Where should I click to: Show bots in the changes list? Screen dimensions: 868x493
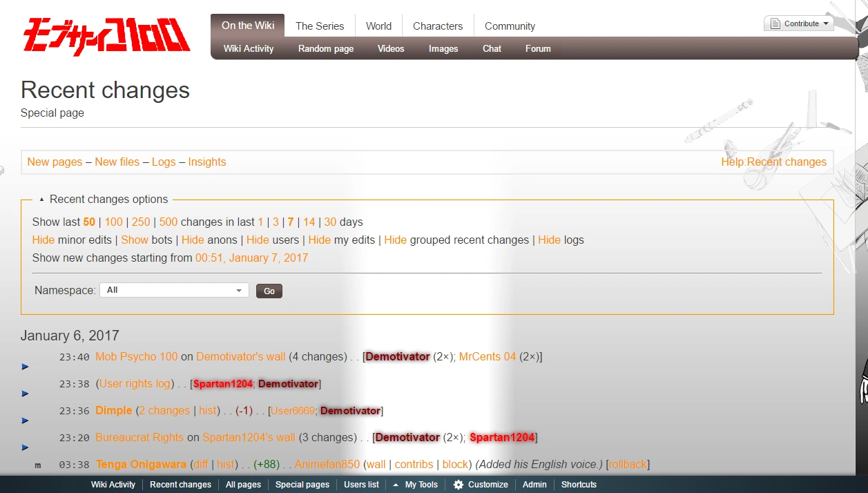(x=135, y=240)
